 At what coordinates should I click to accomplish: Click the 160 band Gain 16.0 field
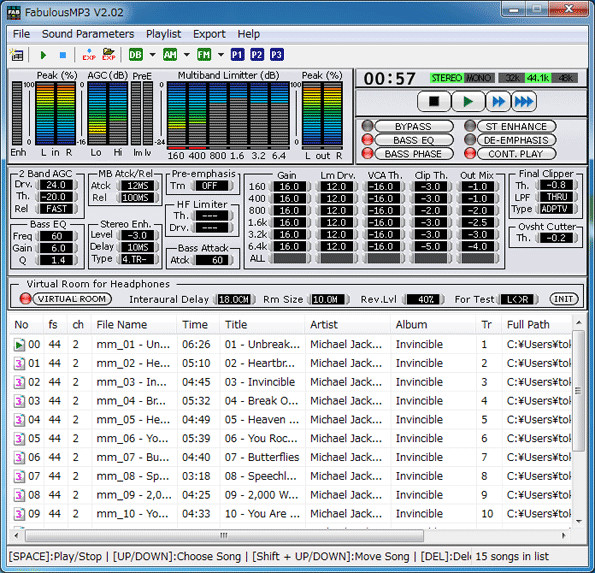290,187
